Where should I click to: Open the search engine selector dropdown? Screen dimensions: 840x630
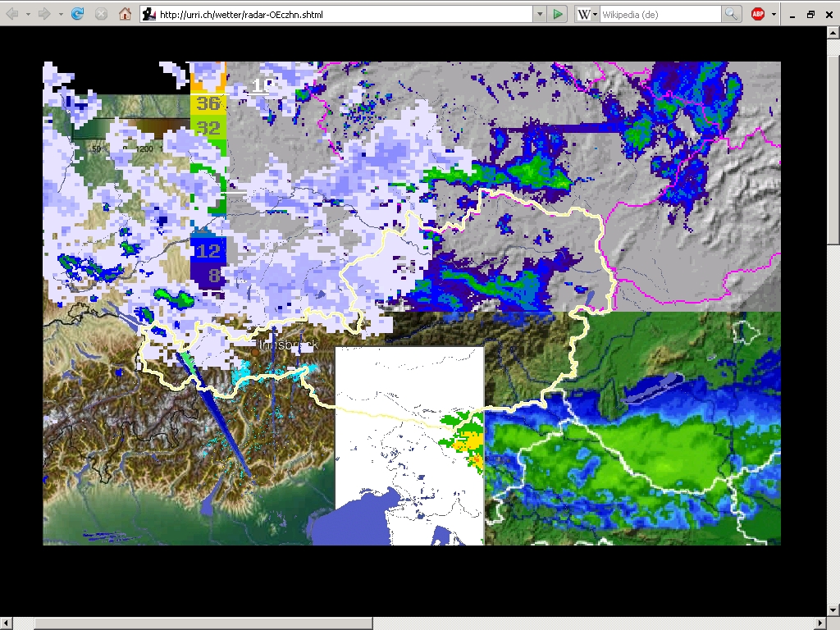click(x=595, y=15)
